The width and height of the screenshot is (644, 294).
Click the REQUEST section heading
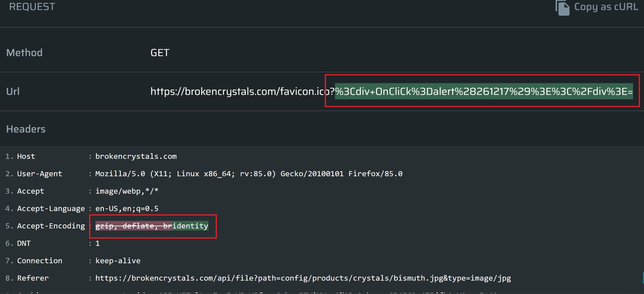point(32,7)
